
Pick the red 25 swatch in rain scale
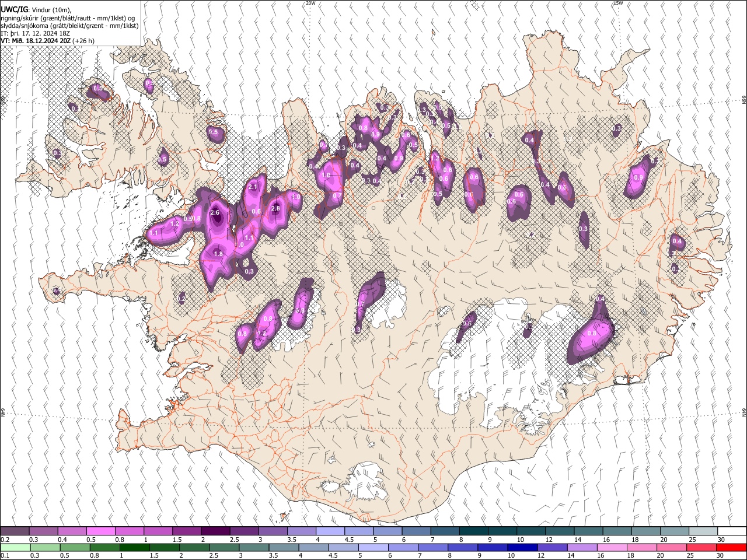coord(701,548)
